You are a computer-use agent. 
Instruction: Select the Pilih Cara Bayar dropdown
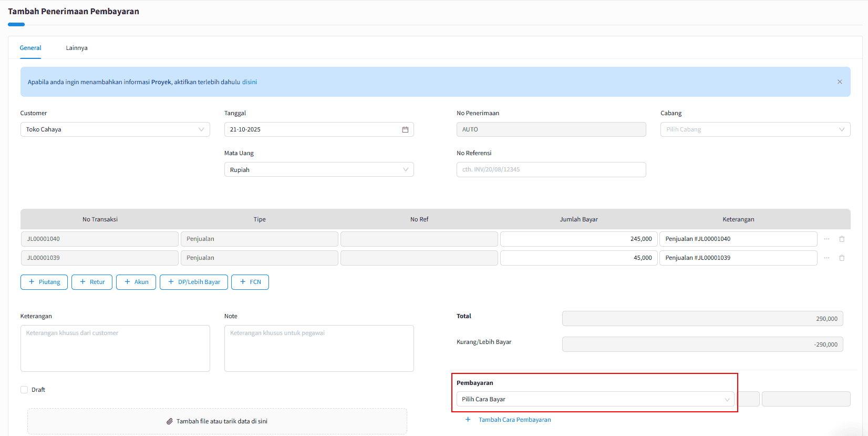[595, 399]
